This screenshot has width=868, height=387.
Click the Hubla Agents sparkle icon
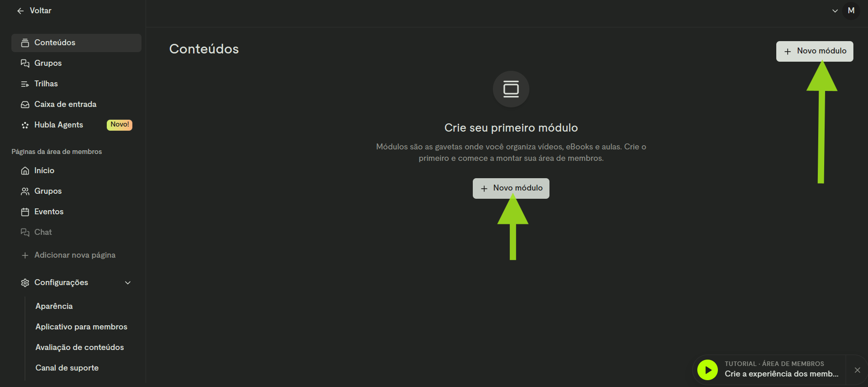point(25,125)
